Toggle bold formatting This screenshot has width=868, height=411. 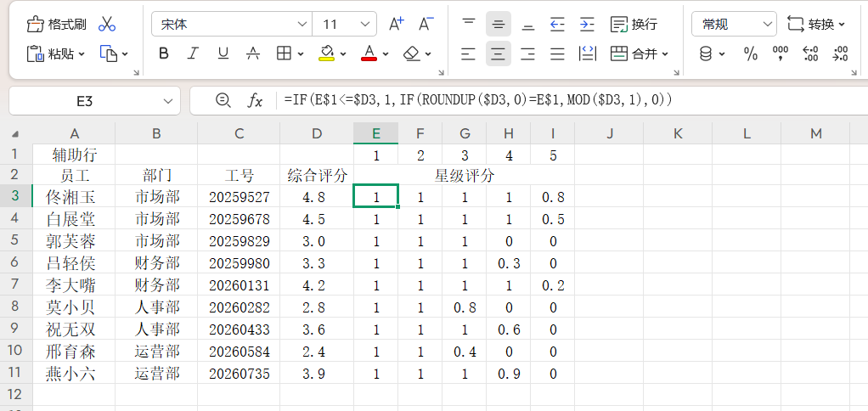(x=164, y=54)
